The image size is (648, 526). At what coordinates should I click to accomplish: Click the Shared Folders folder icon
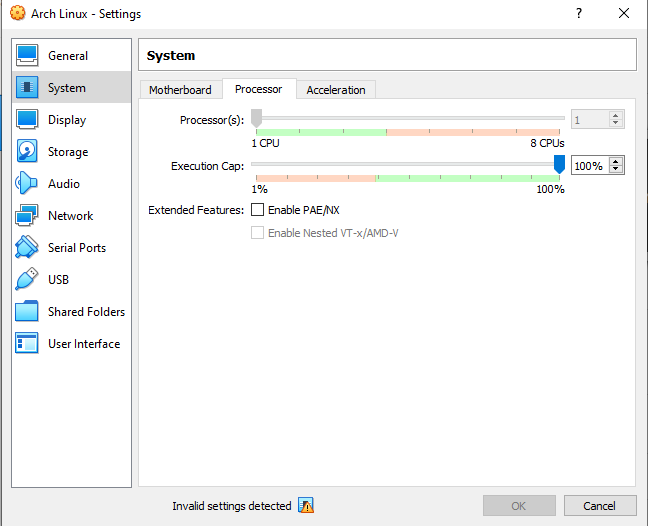pos(27,311)
